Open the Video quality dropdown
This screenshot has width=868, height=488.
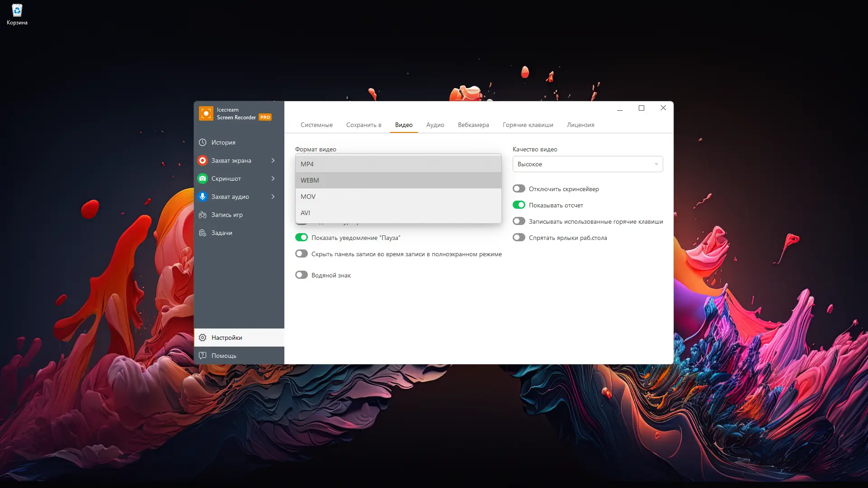[587, 164]
